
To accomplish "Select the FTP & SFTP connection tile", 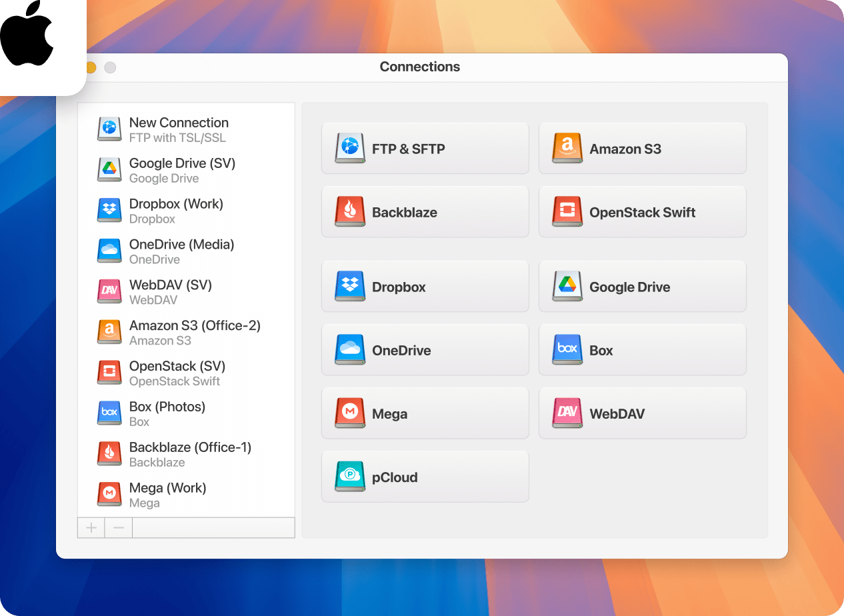I will [x=425, y=148].
